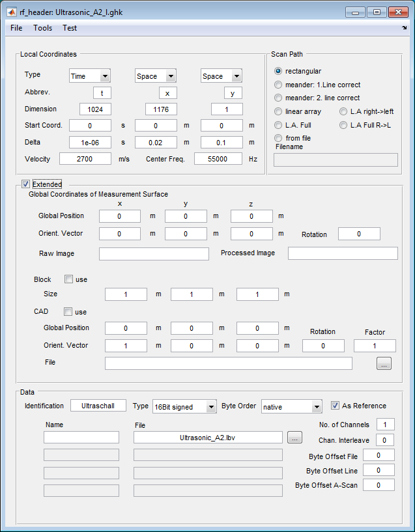Click the Delta field showing 0.02
The image size is (415, 532).
156,143
